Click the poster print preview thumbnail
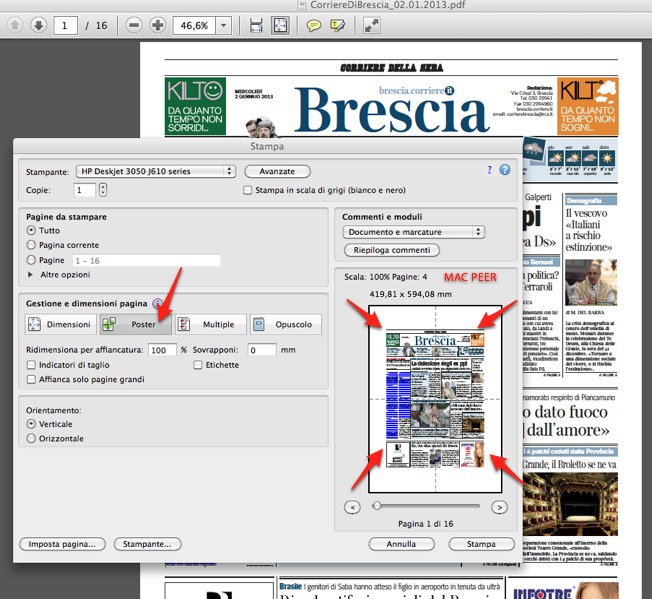 [435, 399]
